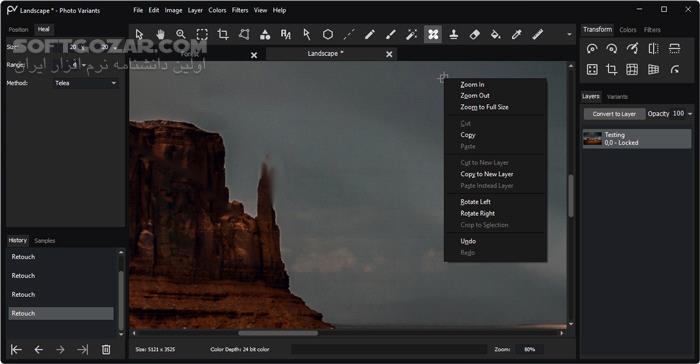This screenshot has height=364, width=700.
Task: Switch to the Samples tab
Action: [45, 241]
